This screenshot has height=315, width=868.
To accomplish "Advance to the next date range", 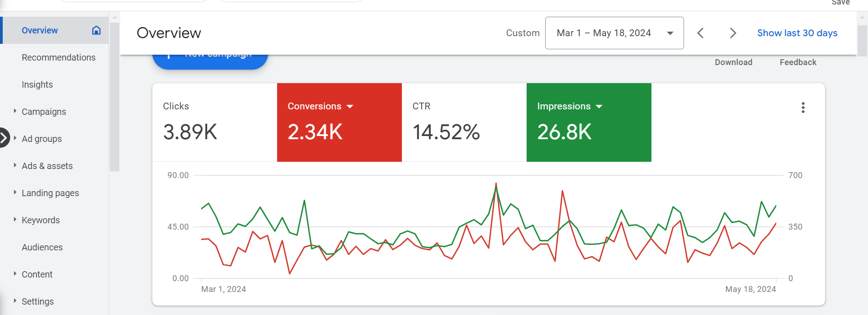I will tap(733, 33).
